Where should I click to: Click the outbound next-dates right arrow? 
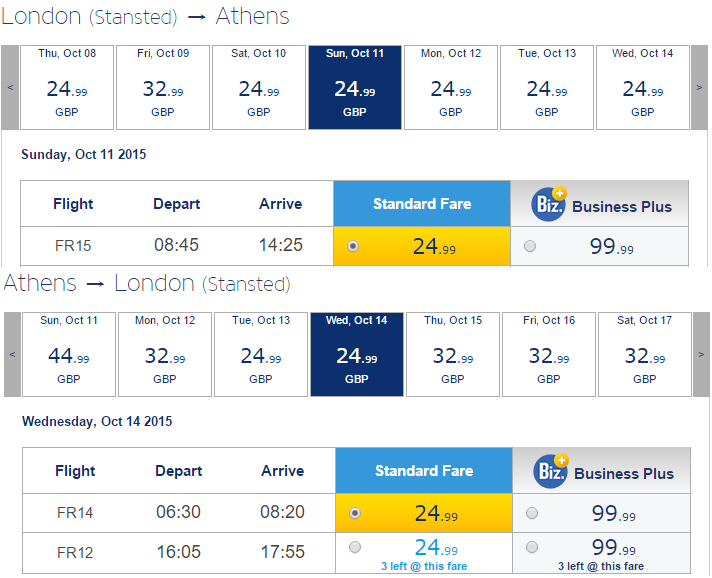(x=699, y=87)
